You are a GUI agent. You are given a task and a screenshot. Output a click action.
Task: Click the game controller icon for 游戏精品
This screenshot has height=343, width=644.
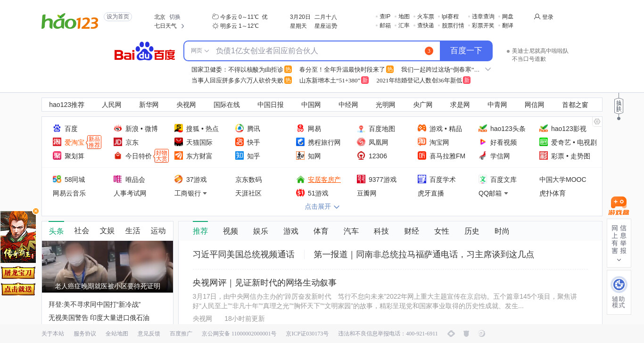click(422, 129)
